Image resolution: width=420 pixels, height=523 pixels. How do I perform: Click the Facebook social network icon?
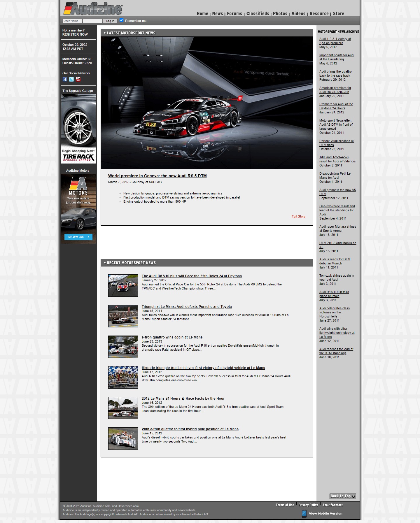(x=65, y=79)
